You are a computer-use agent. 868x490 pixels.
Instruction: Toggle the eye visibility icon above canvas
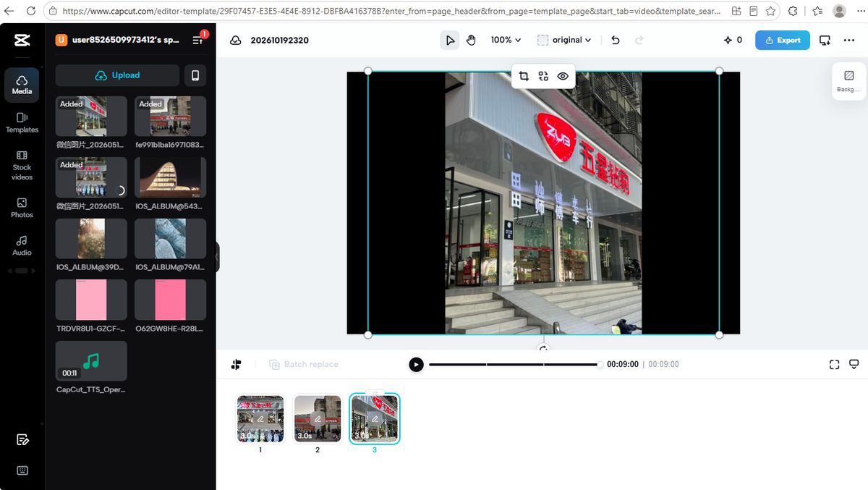click(563, 76)
